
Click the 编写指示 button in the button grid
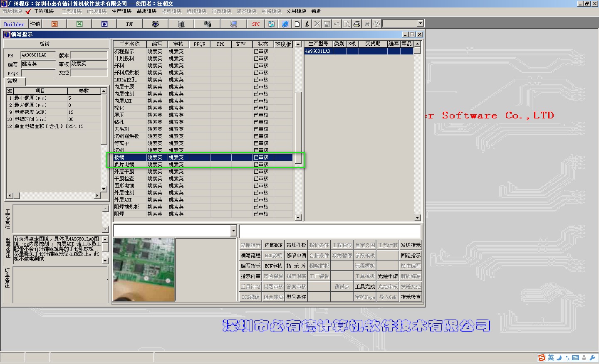(250, 266)
